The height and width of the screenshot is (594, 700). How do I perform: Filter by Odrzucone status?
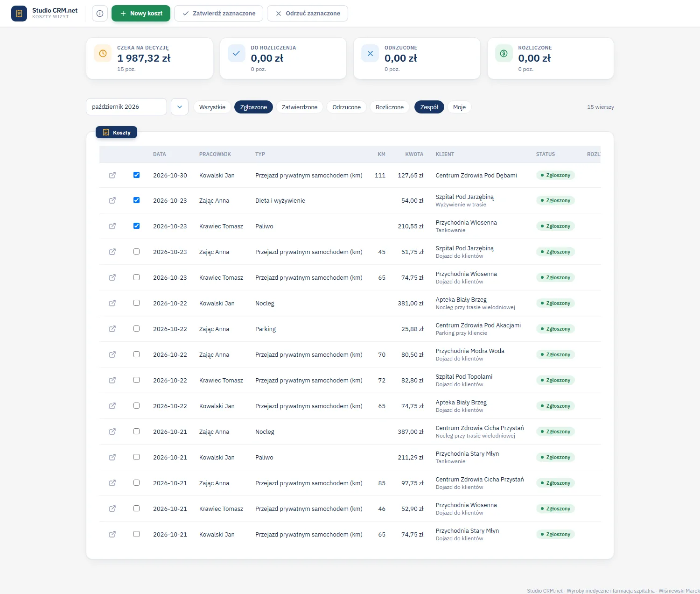click(347, 107)
